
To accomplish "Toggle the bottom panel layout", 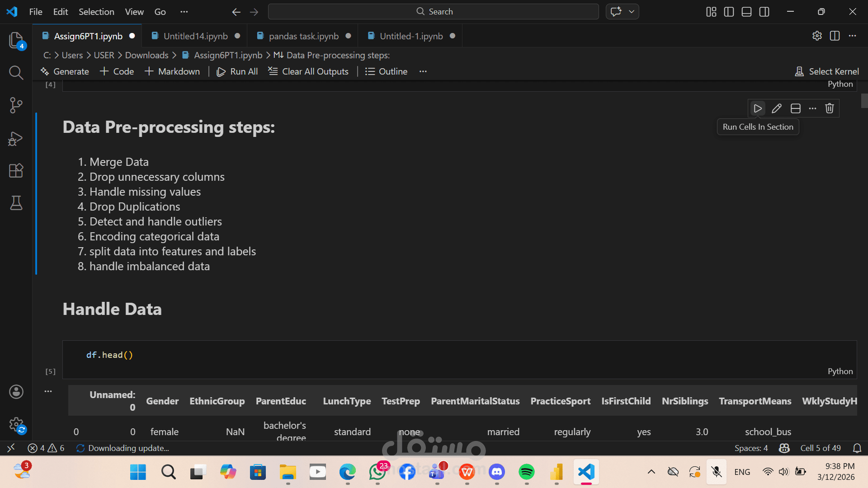I will point(746,12).
